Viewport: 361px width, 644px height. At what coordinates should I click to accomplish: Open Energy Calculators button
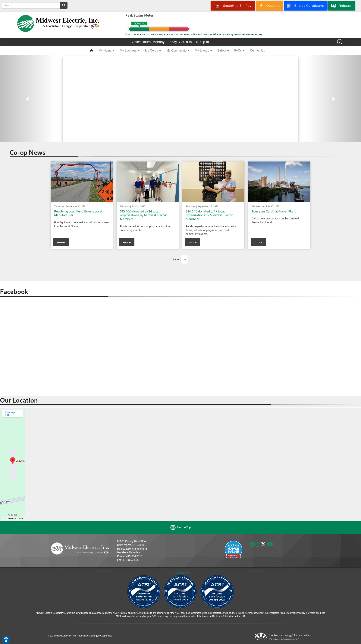[x=306, y=6]
